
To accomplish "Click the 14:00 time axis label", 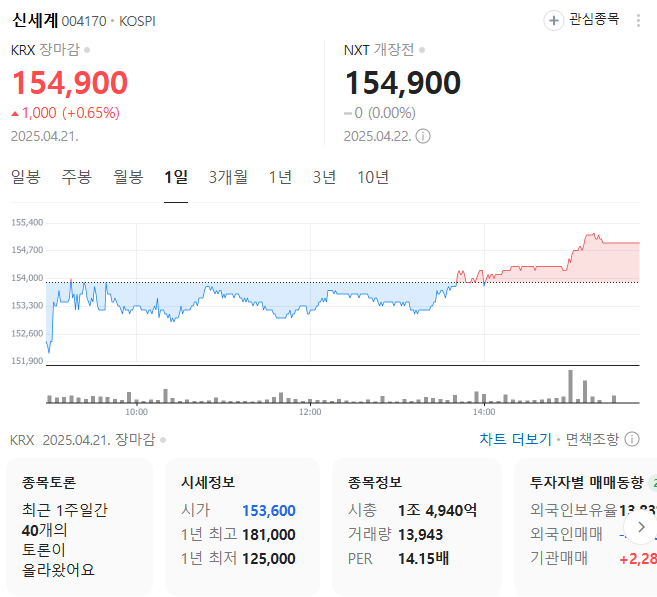I will 484,412.
